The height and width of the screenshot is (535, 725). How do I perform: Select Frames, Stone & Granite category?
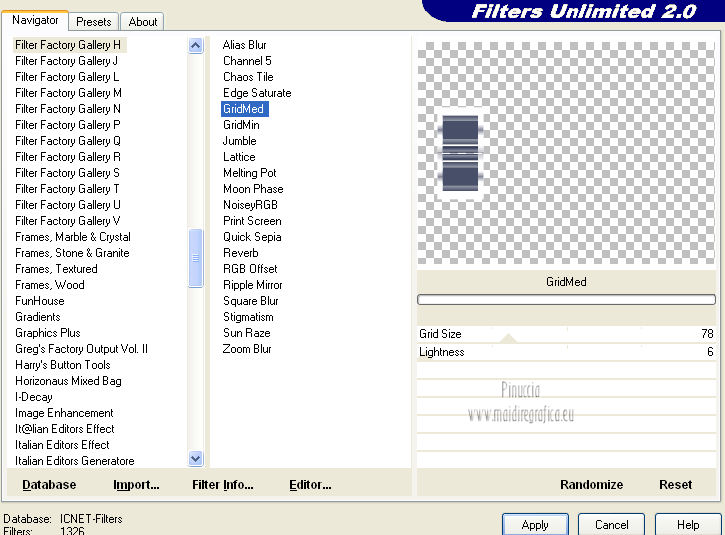(x=72, y=253)
